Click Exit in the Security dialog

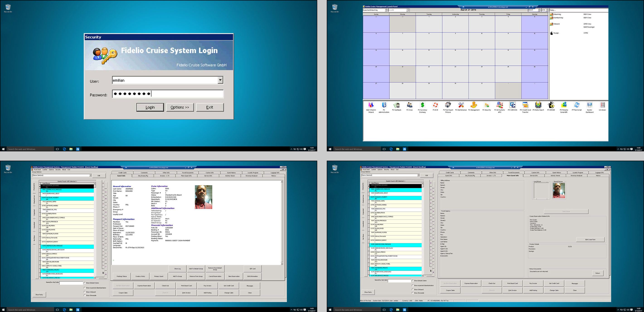210,107
